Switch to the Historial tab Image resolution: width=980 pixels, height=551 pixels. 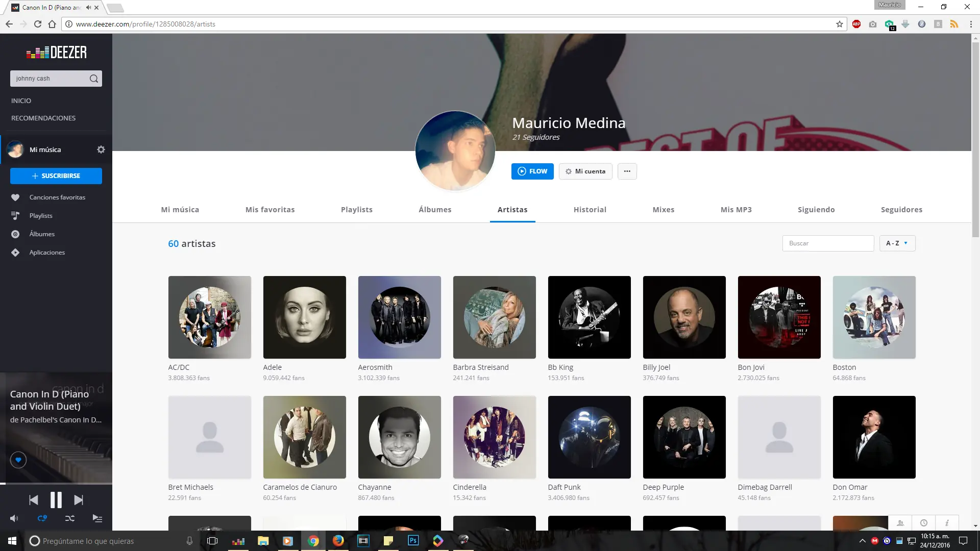coord(590,210)
